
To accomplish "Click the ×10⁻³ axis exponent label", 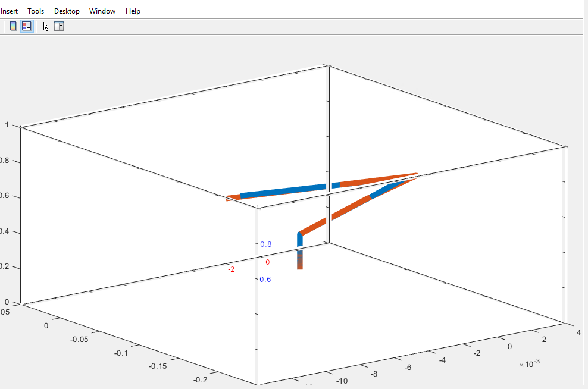I will (x=530, y=364).
